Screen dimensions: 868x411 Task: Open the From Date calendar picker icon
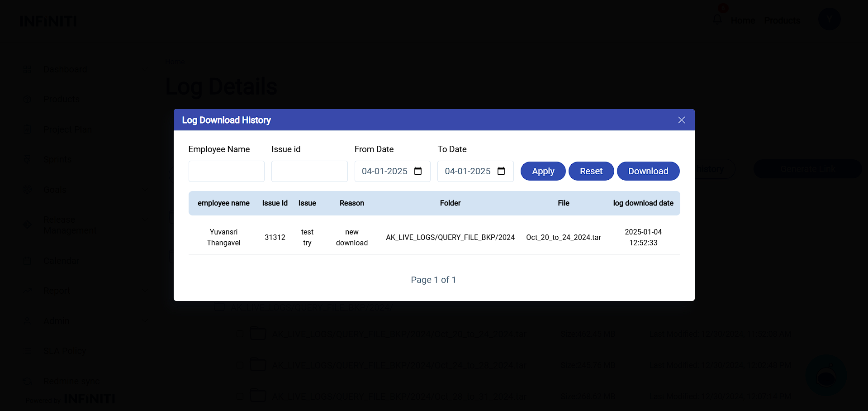[x=418, y=171]
